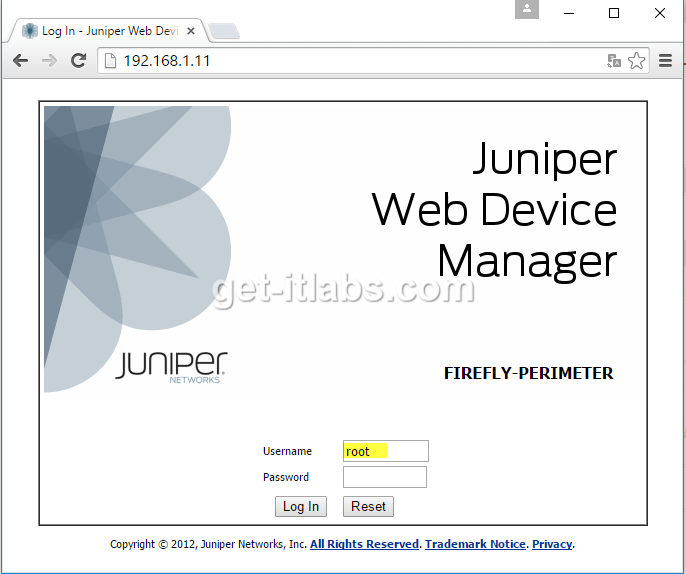Click the browser Forward arrow
Screen dimensions: 686x574
click(x=49, y=61)
